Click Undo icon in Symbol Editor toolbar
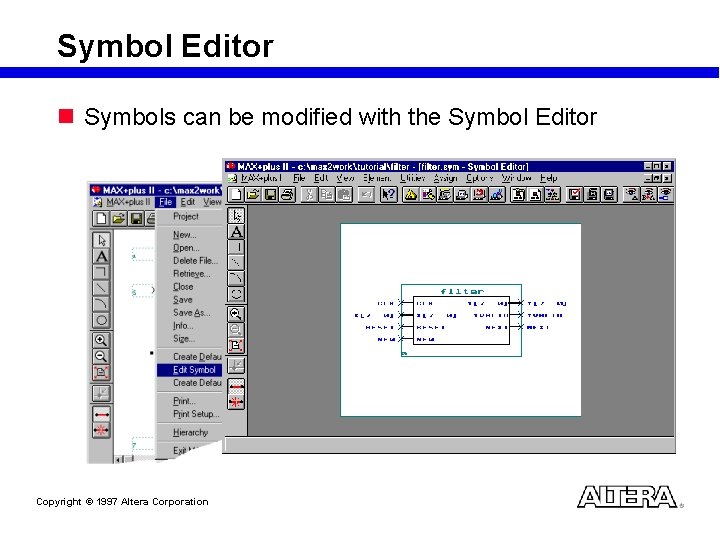Screen dimensions: 720x540 [366, 195]
